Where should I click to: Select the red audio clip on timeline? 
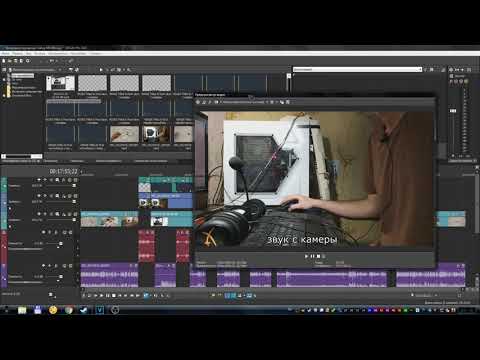(146, 246)
